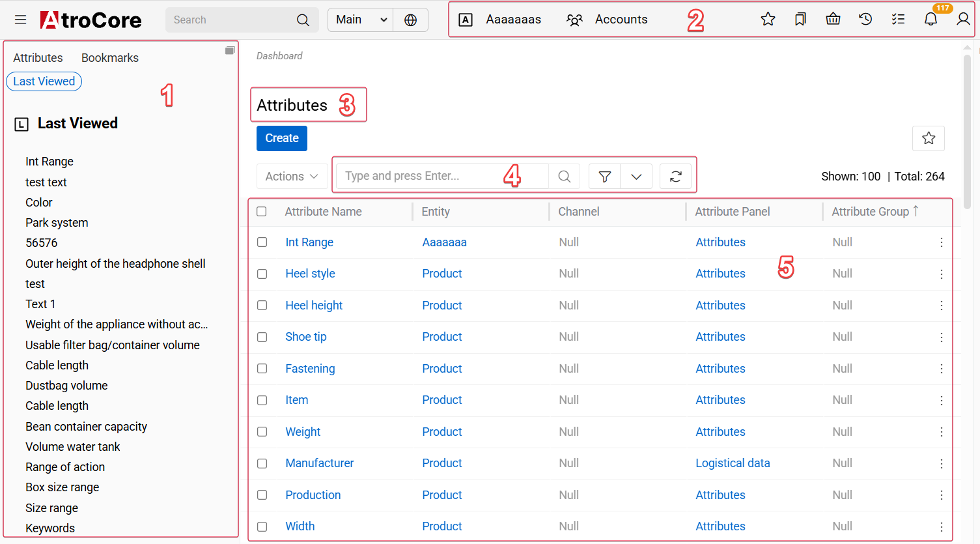Switch to the Bookmarks tab in the sidebar

pyautogui.click(x=109, y=57)
